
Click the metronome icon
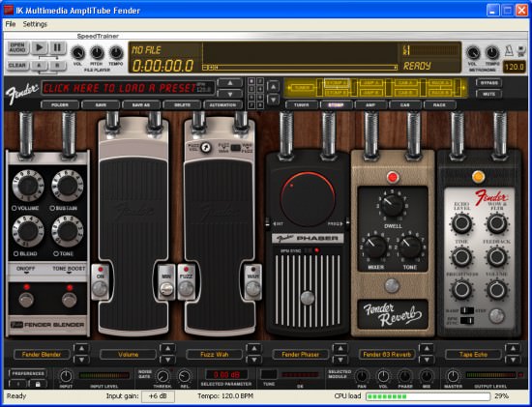click(x=509, y=50)
